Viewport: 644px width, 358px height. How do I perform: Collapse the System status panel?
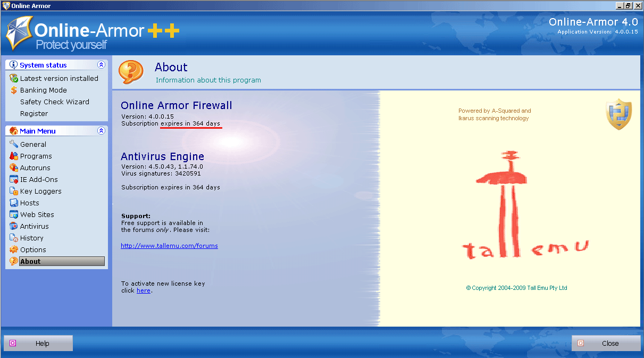pyautogui.click(x=101, y=65)
